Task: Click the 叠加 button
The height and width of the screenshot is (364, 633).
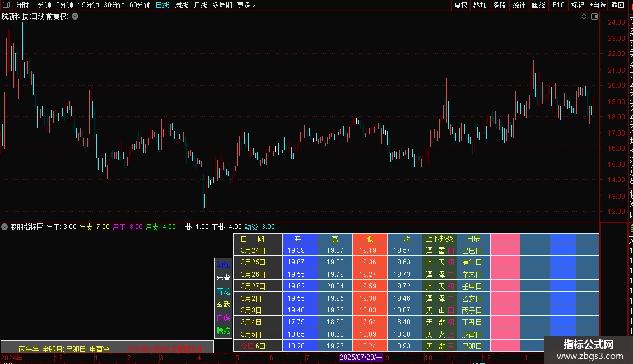Action: pos(480,5)
